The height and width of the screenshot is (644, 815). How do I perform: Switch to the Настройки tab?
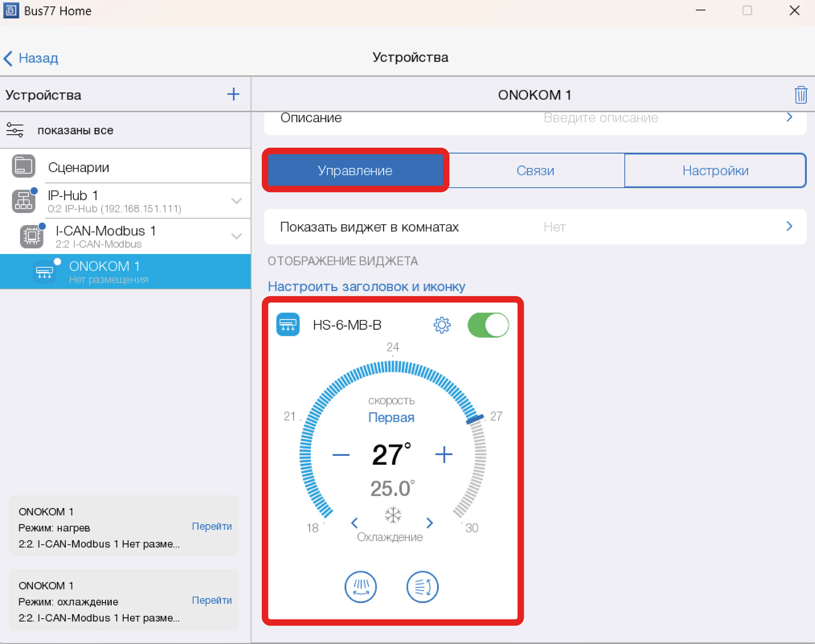715,171
